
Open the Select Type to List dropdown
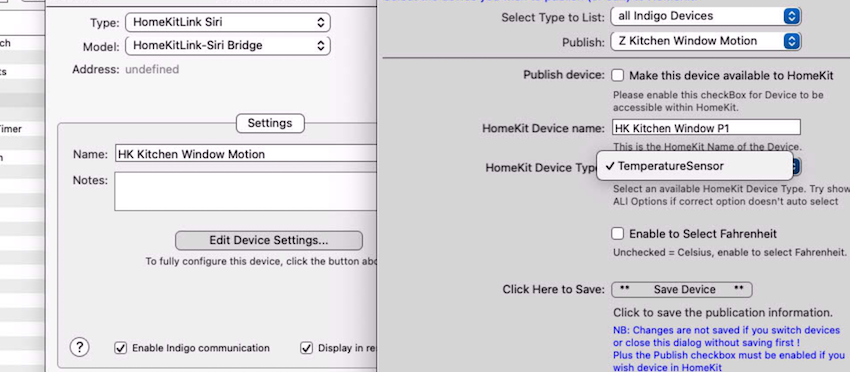706,16
